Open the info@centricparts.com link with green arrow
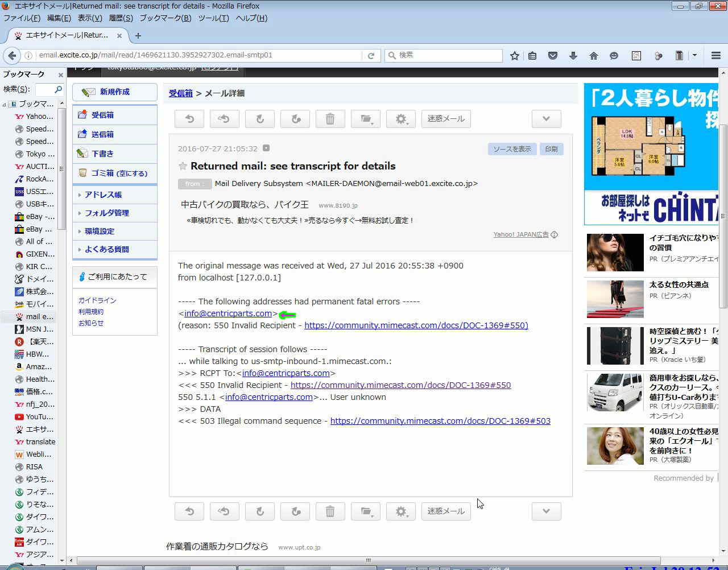The height and width of the screenshot is (570, 728). [x=228, y=313]
